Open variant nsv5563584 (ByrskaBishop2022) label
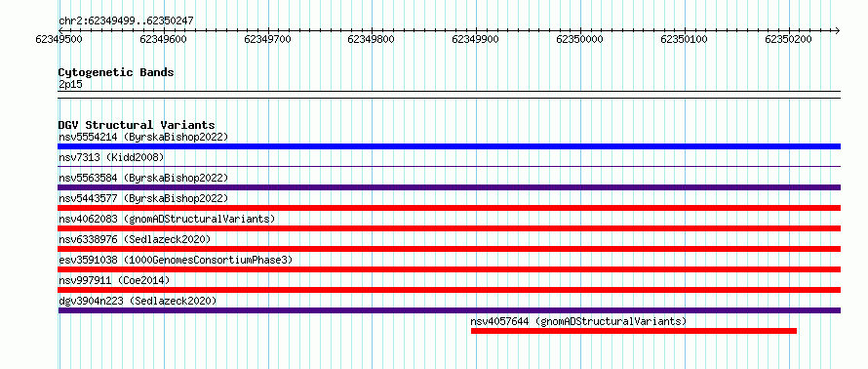868x369 pixels. pos(143,178)
